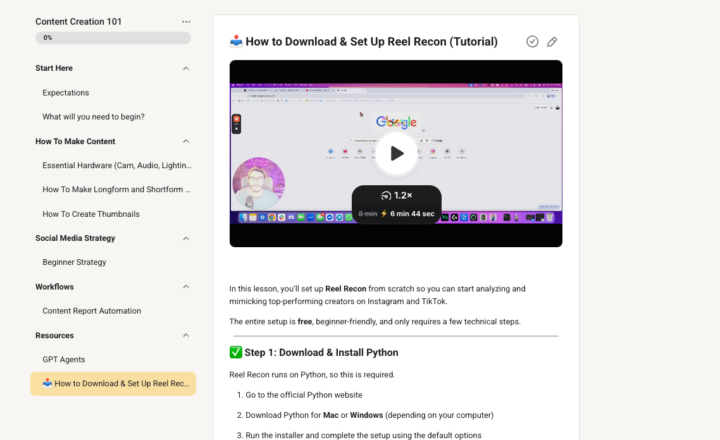
Task: Click the How To Make Content heading
Action: click(x=75, y=141)
